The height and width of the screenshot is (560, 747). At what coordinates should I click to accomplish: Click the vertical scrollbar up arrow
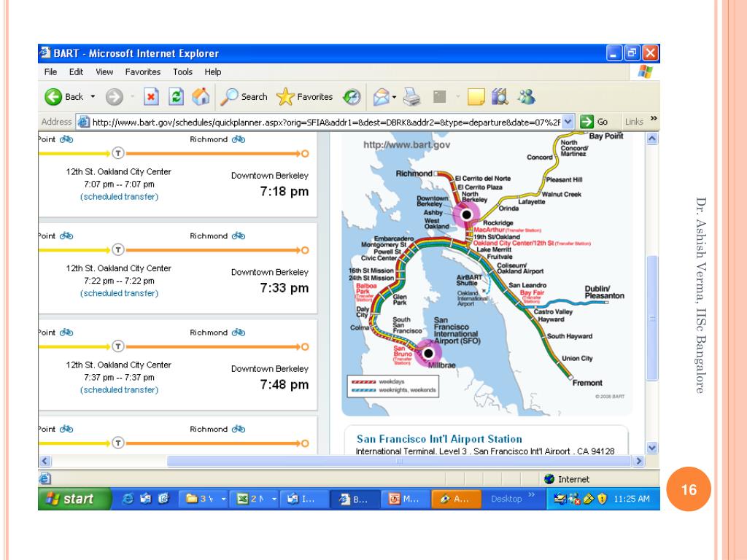click(652, 139)
